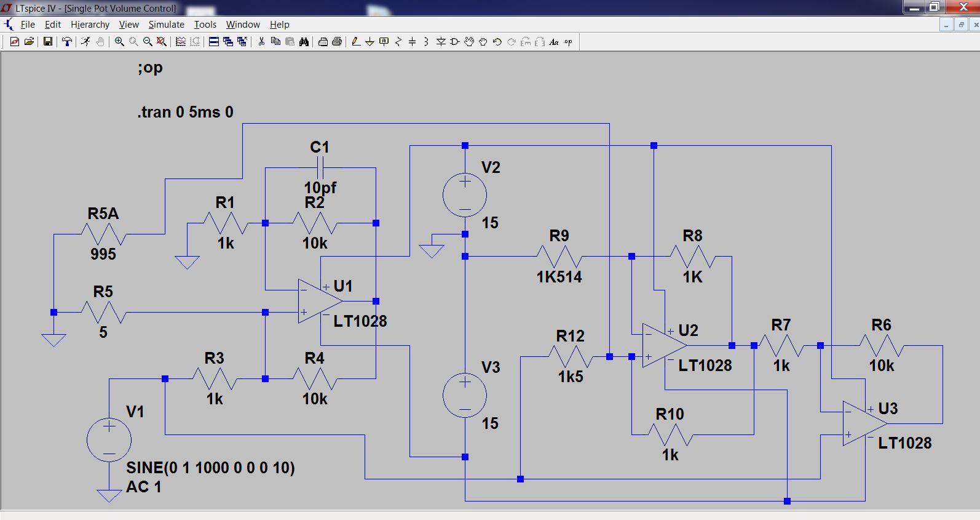Place a resistor component
The height and width of the screenshot is (520, 980).
click(x=398, y=42)
